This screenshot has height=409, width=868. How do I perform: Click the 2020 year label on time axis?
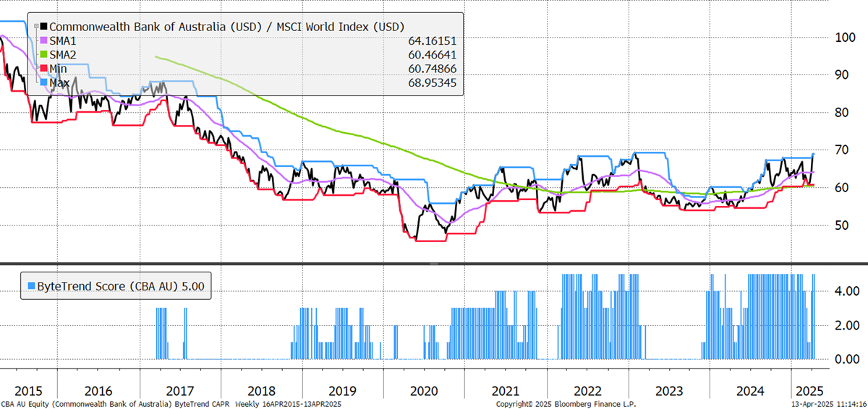[x=424, y=391]
